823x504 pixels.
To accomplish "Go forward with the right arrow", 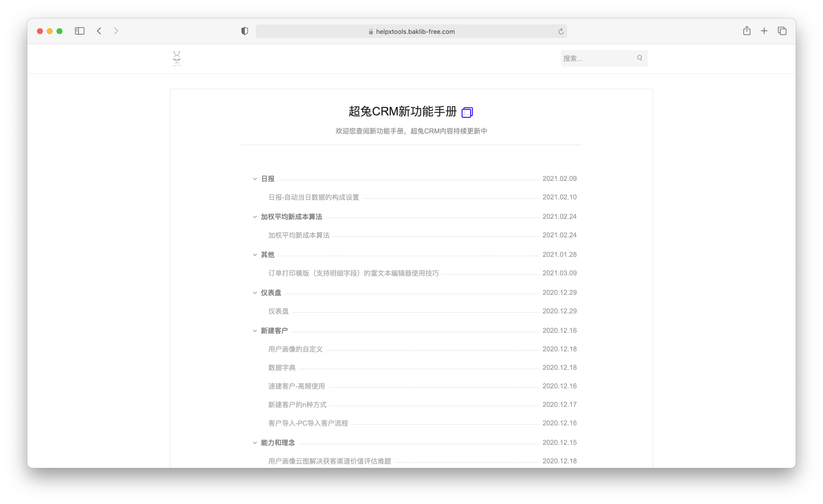I will 116,31.
